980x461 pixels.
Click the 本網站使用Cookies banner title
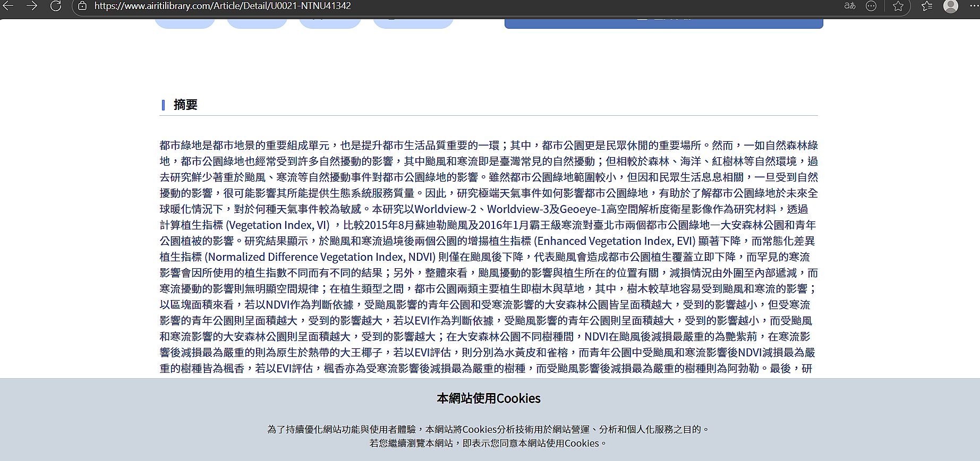pyautogui.click(x=488, y=398)
